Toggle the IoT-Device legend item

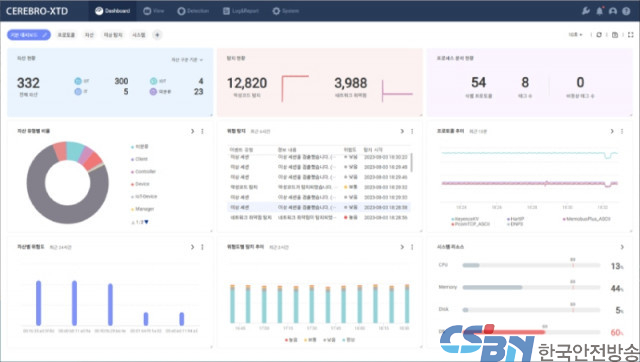pyautogui.click(x=144, y=197)
